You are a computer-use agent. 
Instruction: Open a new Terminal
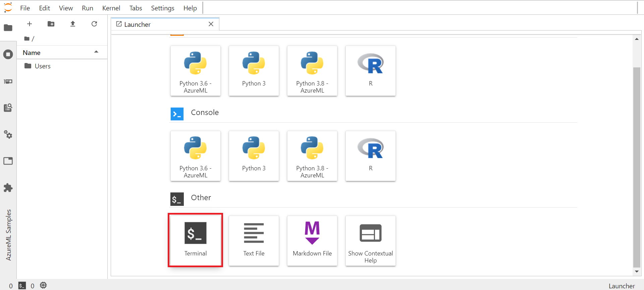click(196, 241)
